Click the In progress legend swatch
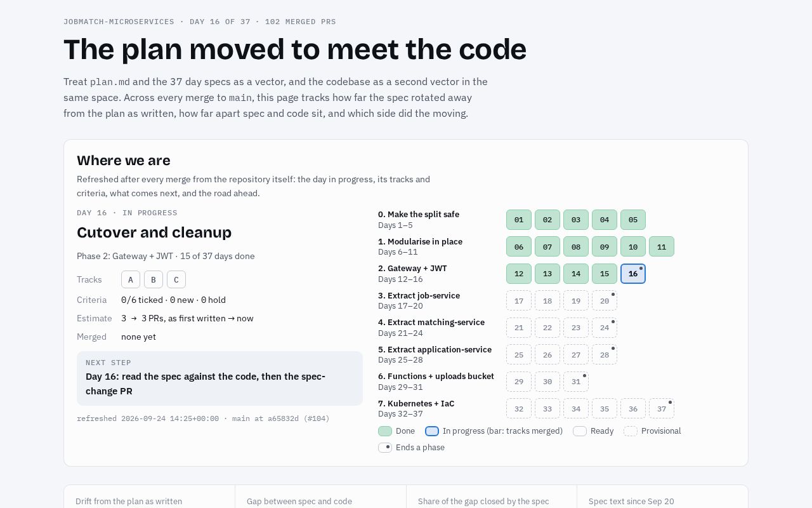This screenshot has width=812, height=508. tap(432, 431)
